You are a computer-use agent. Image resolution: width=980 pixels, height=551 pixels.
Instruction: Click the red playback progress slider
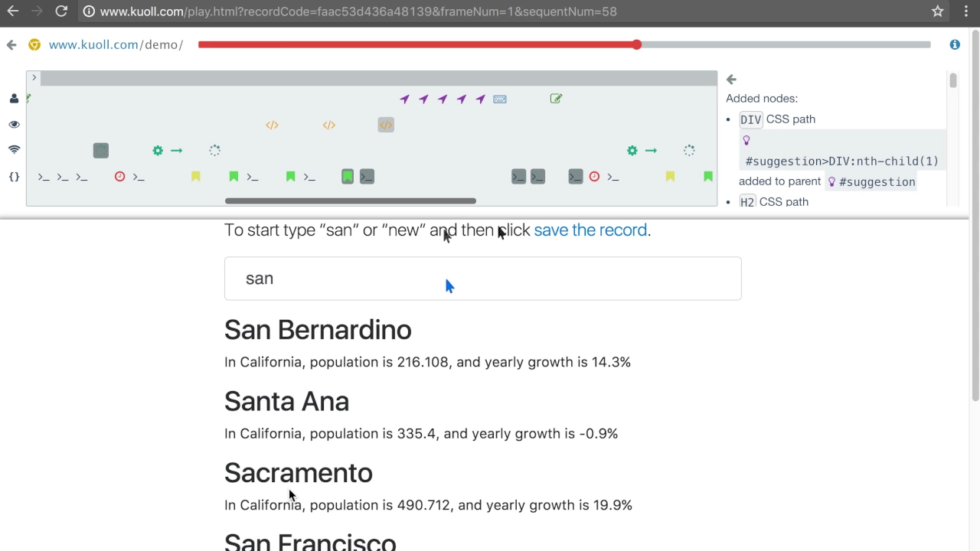point(637,44)
